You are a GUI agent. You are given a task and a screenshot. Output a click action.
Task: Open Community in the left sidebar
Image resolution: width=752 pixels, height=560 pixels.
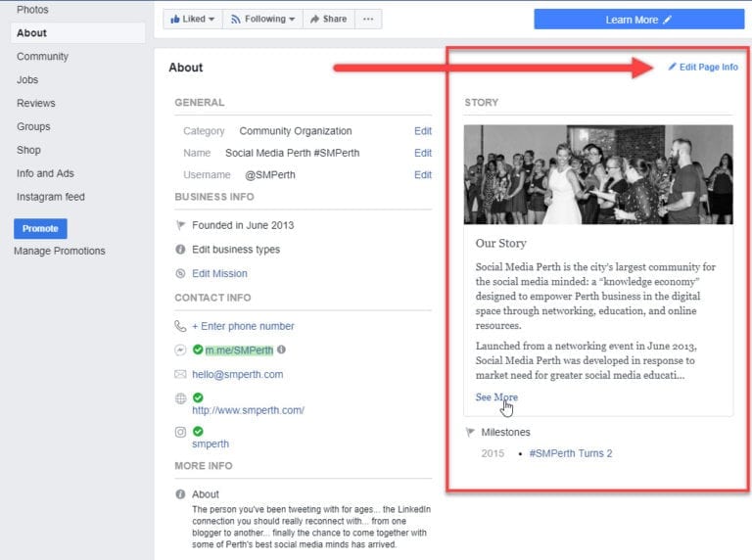(x=43, y=57)
